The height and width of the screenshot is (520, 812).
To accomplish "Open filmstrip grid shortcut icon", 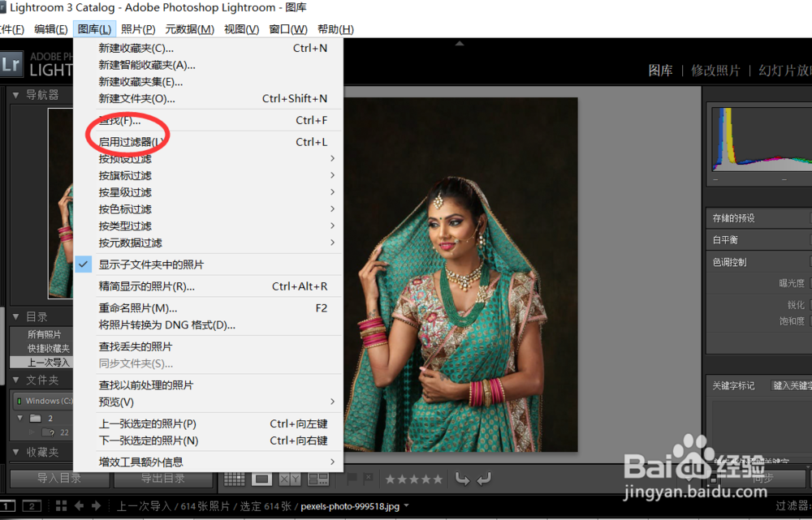I will pyautogui.click(x=61, y=505).
